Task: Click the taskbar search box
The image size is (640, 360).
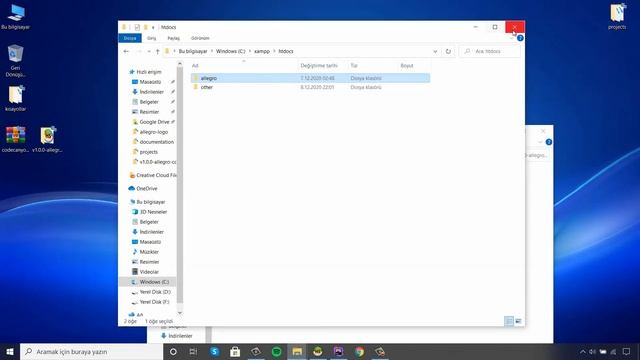Action: (x=91, y=351)
